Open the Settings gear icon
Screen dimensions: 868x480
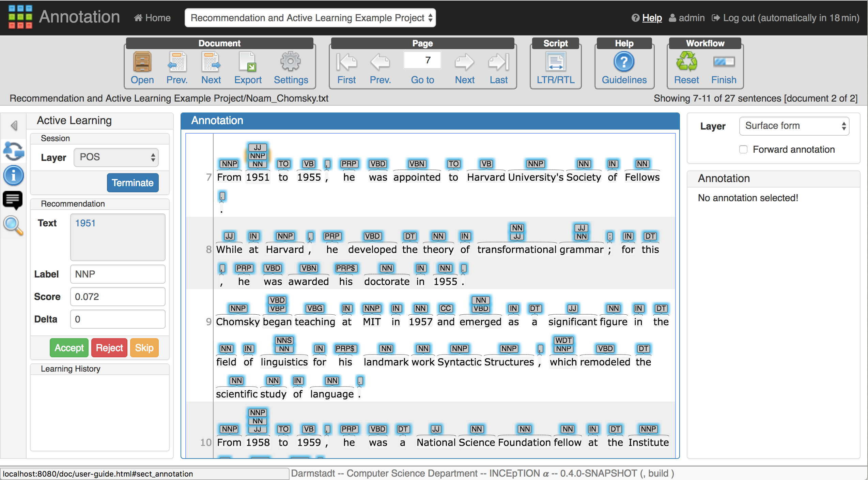tap(291, 62)
